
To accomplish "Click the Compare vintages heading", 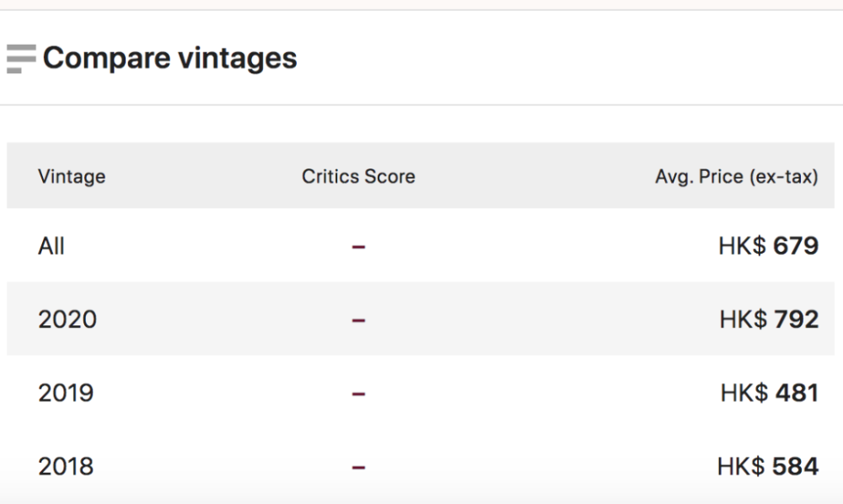I will click(x=169, y=58).
